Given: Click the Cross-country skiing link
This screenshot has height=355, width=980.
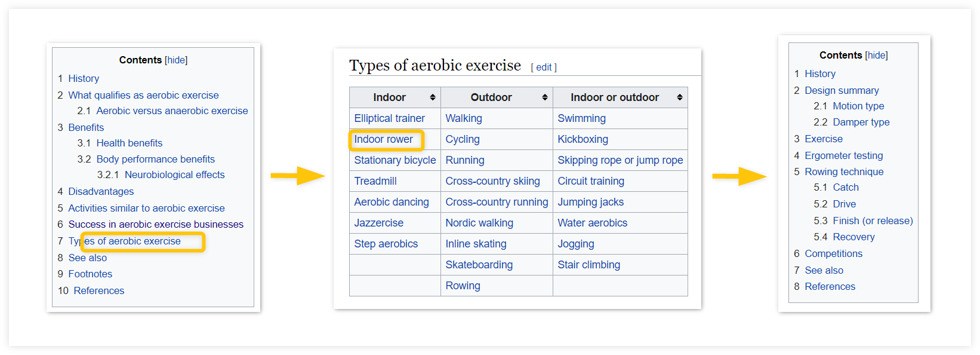Looking at the screenshot, I should tap(493, 181).
